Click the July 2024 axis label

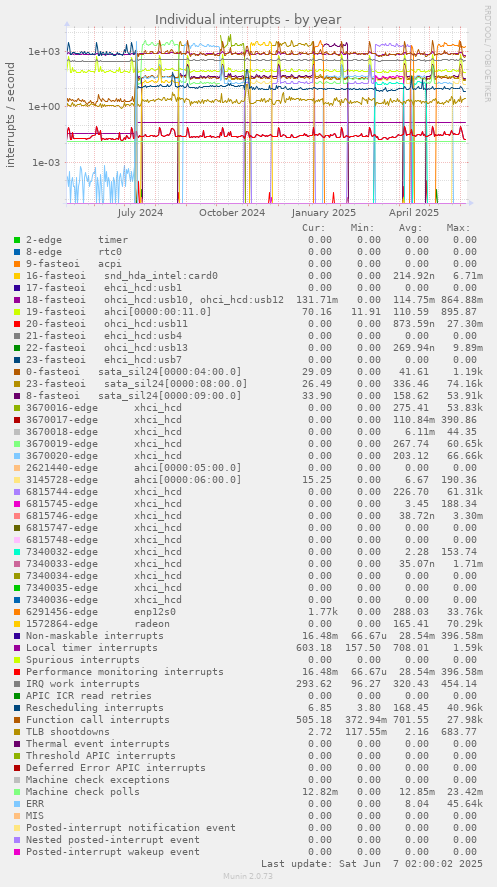pyautogui.click(x=140, y=213)
